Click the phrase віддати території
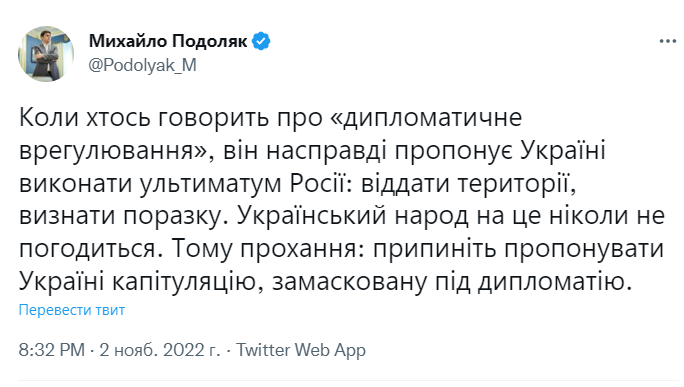 pyautogui.click(x=465, y=184)
